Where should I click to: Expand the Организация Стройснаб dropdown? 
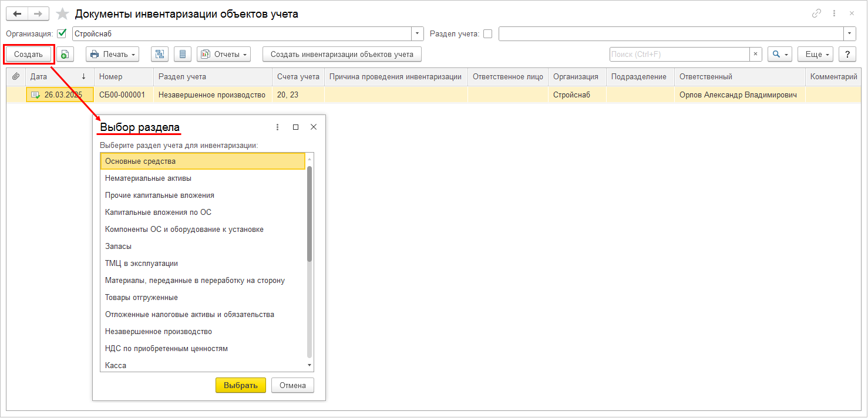[418, 33]
